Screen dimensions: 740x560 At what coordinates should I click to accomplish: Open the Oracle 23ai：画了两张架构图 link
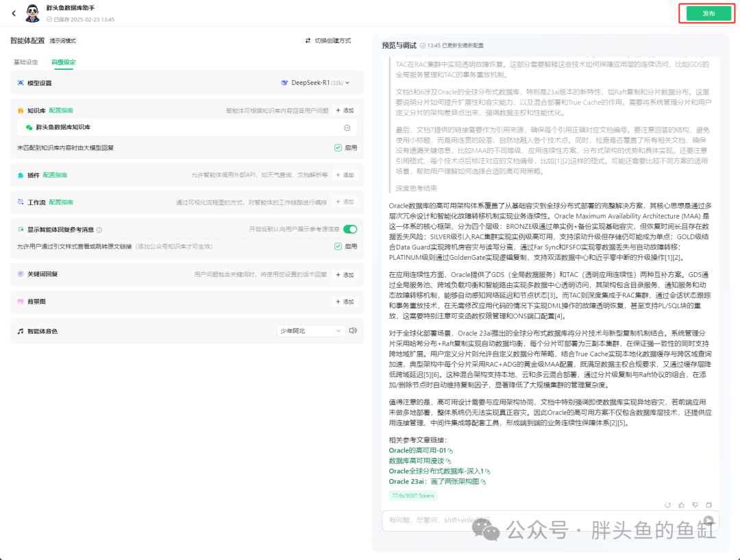437,482
